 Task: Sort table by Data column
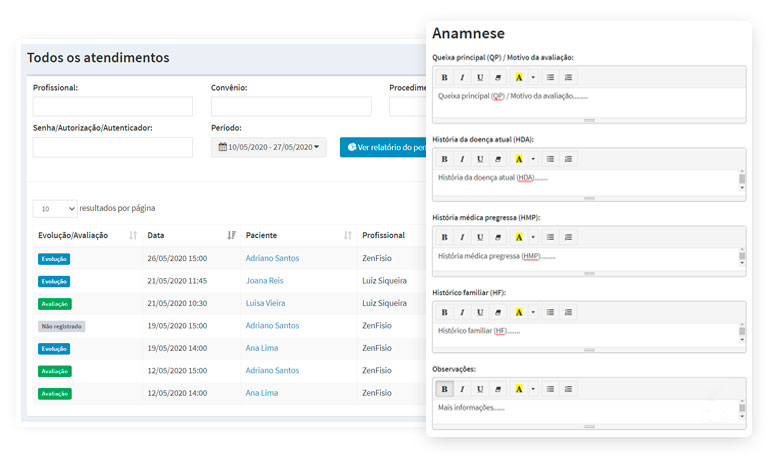[x=231, y=235]
